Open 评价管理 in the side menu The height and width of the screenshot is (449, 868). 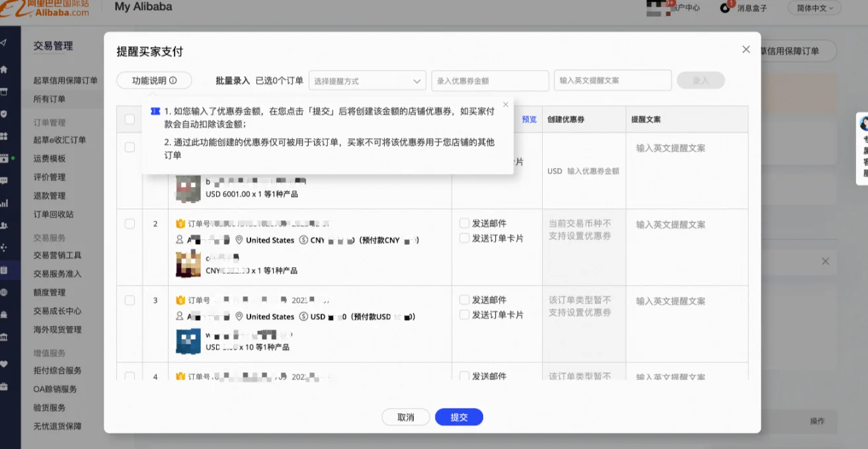[x=50, y=177]
